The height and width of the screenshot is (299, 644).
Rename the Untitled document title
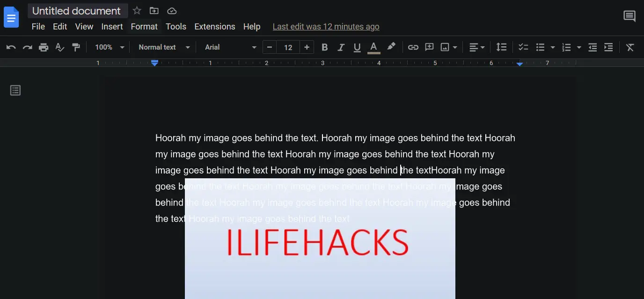77,11
